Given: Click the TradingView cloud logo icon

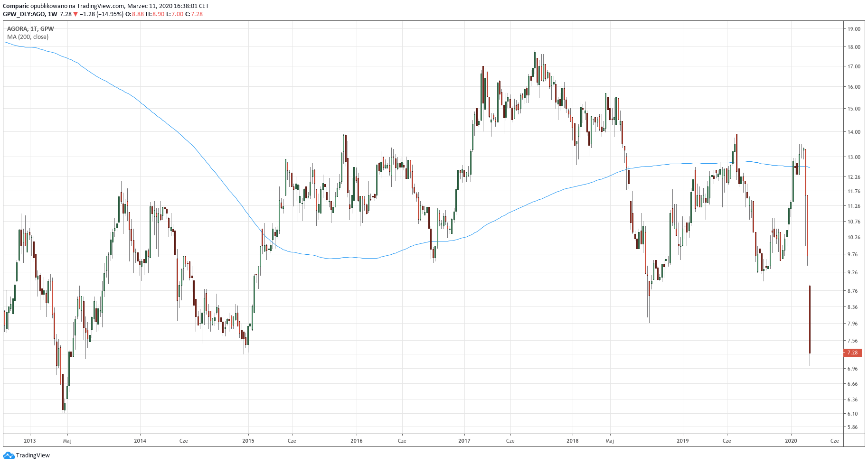Looking at the screenshot, I should coord(9,455).
